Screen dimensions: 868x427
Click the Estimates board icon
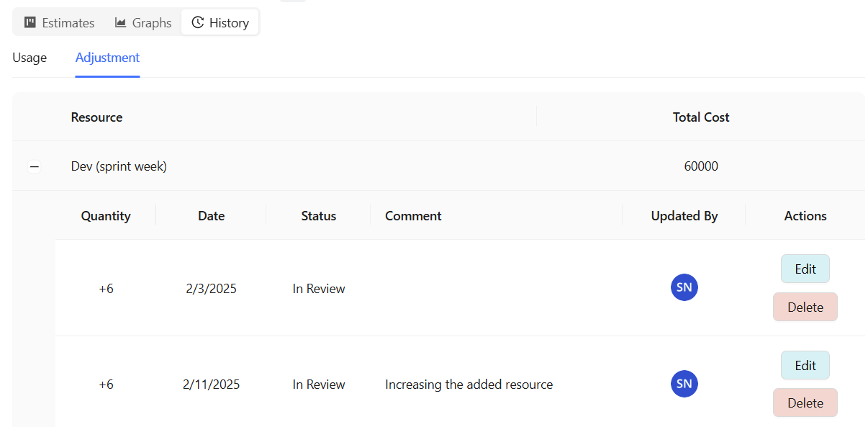coord(30,22)
